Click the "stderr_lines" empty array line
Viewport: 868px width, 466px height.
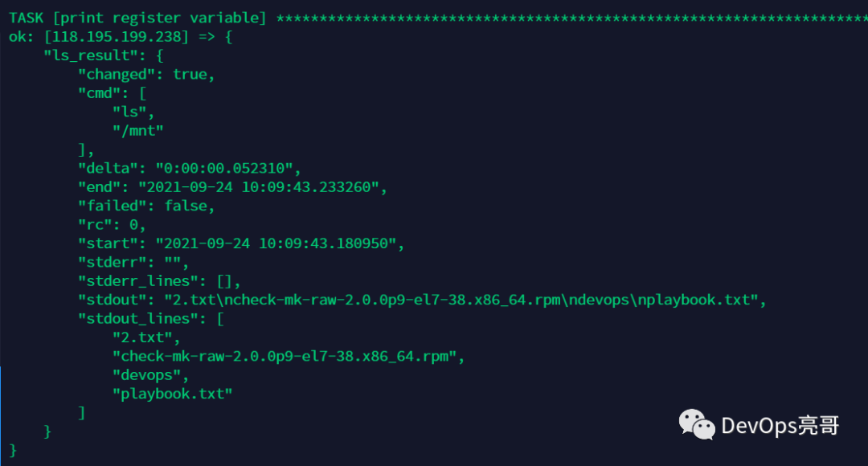pos(159,281)
